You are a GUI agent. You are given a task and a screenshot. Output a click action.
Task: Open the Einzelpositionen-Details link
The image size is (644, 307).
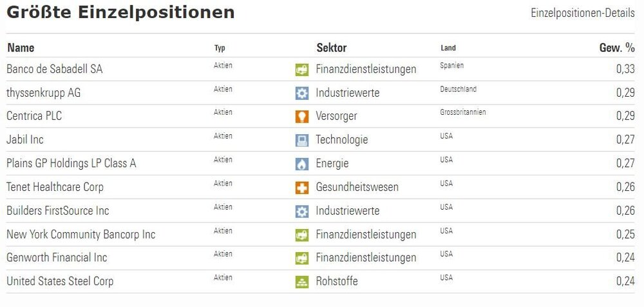tap(582, 13)
